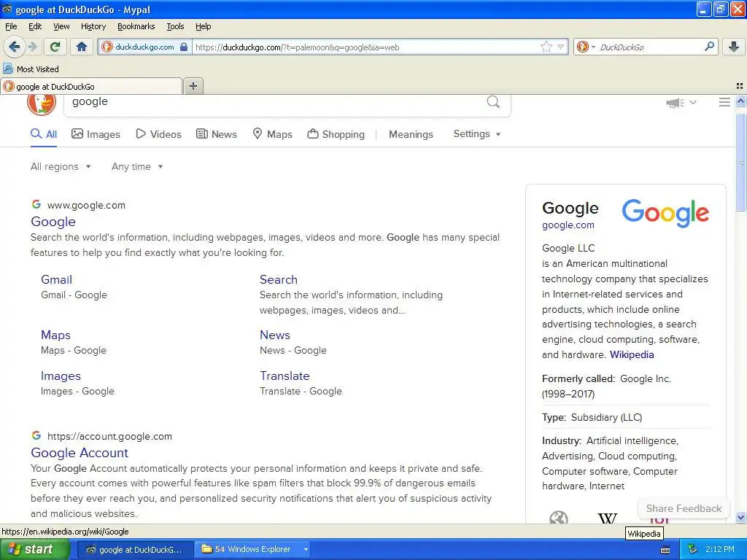Click the Google logo in info panel
The image size is (747, 560).
point(665,213)
